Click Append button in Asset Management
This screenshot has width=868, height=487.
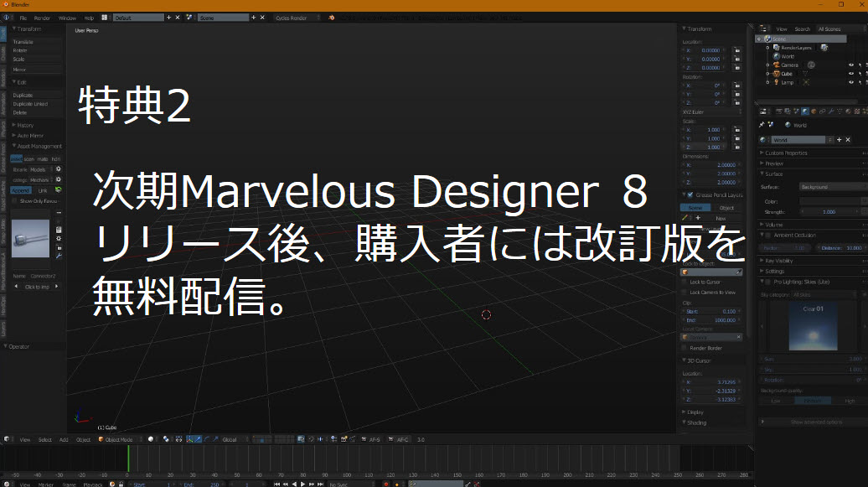pos(20,190)
